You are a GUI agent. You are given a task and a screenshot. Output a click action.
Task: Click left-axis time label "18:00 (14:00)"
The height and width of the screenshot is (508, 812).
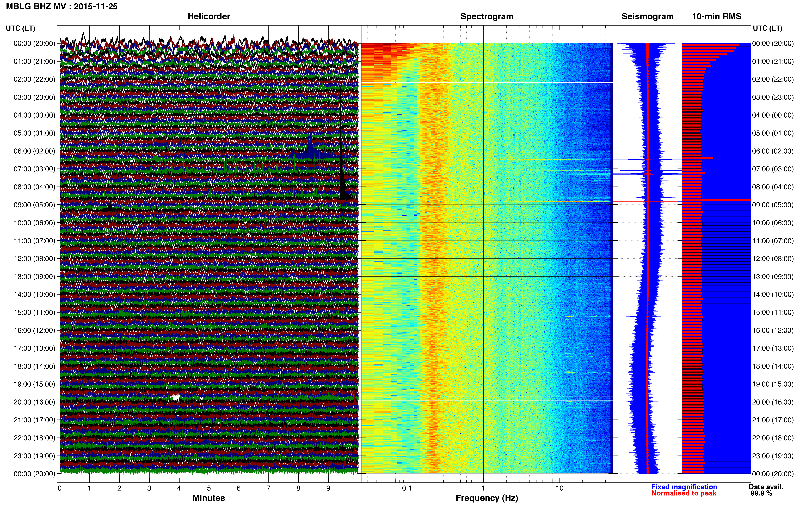click(34, 366)
